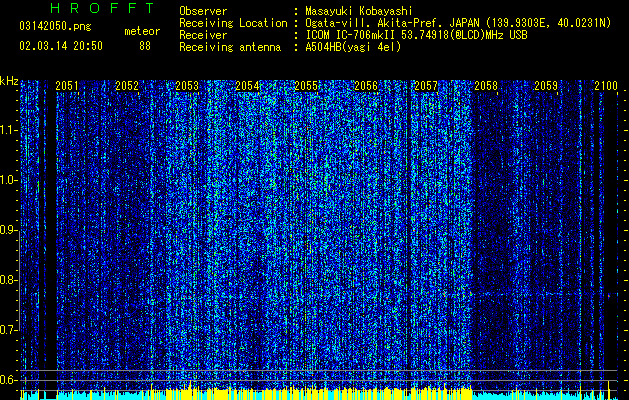Click the Observer label
The height and width of the screenshot is (400, 629).
coord(203,11)
